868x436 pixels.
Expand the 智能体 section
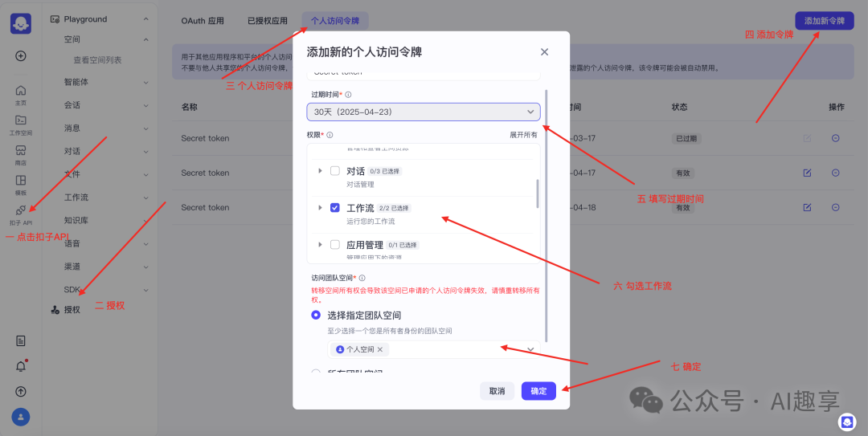point(146,83)
